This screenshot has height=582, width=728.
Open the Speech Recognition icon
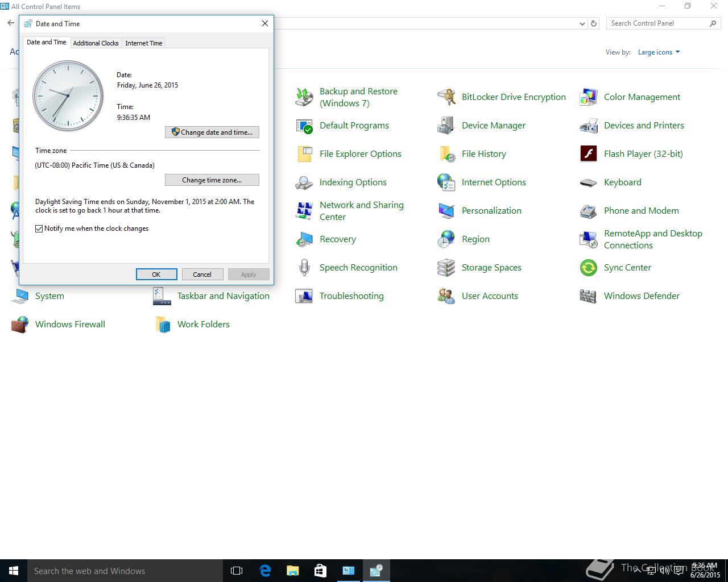tap(304, 268)
